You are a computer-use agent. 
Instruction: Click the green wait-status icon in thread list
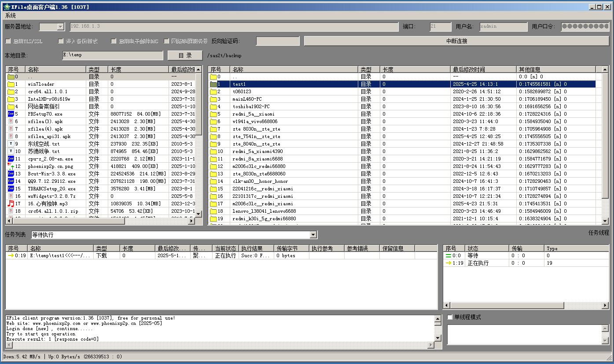449,255
